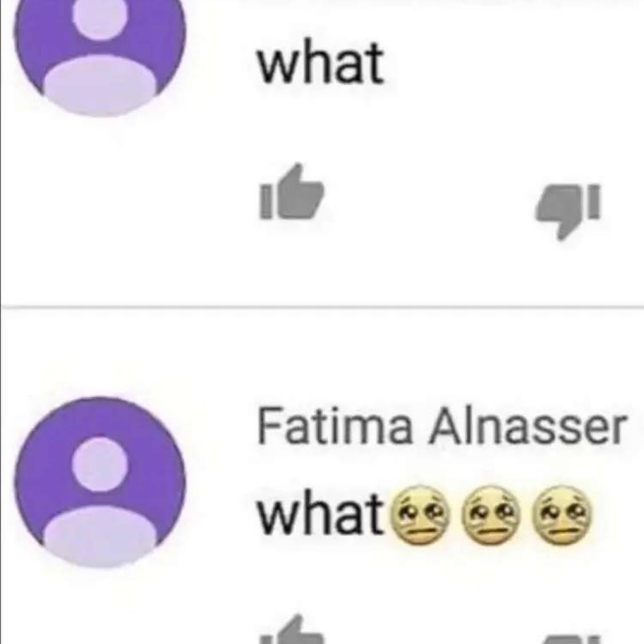Screen dimensions: 644x644
Task: Click the last teary-eyed emoji in the comment
Action: [562, 515]
